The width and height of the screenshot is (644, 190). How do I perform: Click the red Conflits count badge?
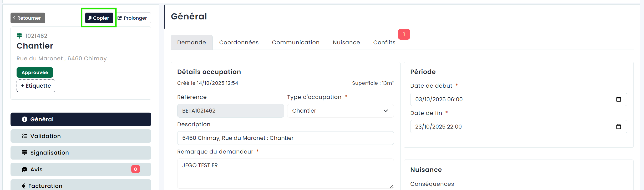404,34
